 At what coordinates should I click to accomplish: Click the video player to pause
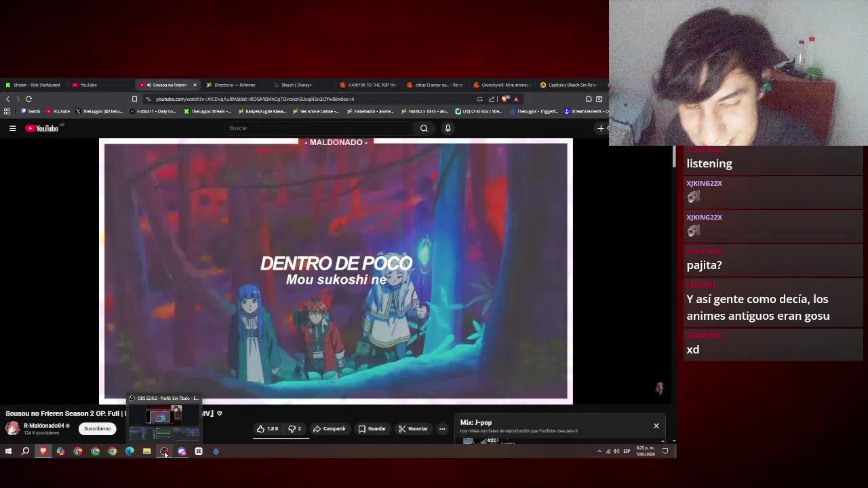[336, 271]
